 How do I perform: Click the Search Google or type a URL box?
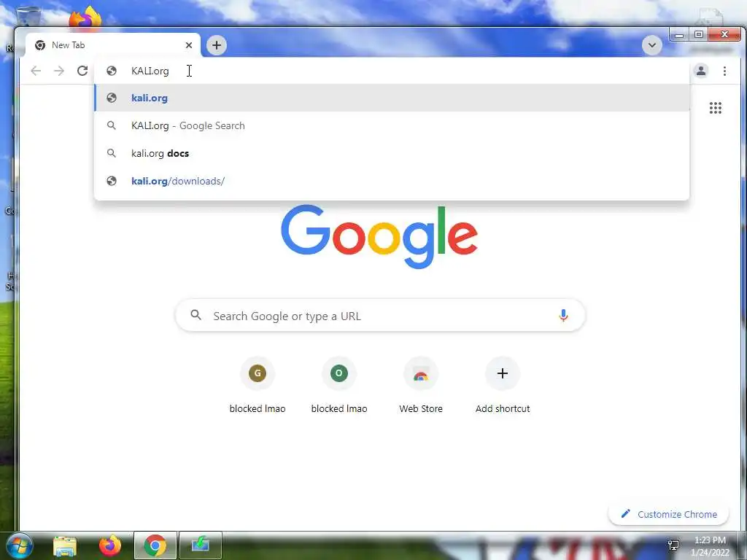pos(380,315)
